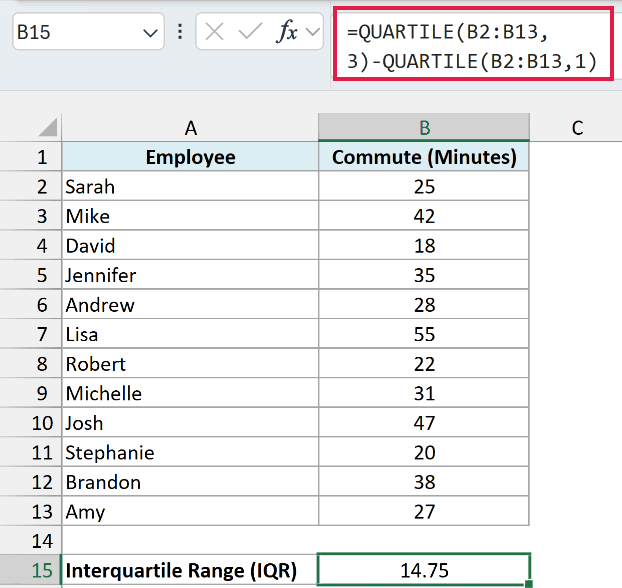Select row 1 header

pyautogui.click(x=31, y=157)
